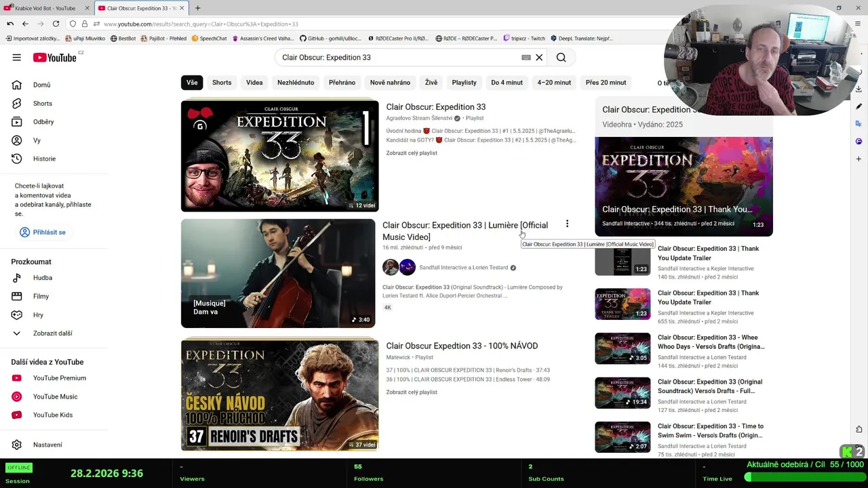The image size is (868, 488).
Task: Click Zobrazit celý playlist under 100% NÁVOD
Action: pyautogui.click(x=412, y=392)
